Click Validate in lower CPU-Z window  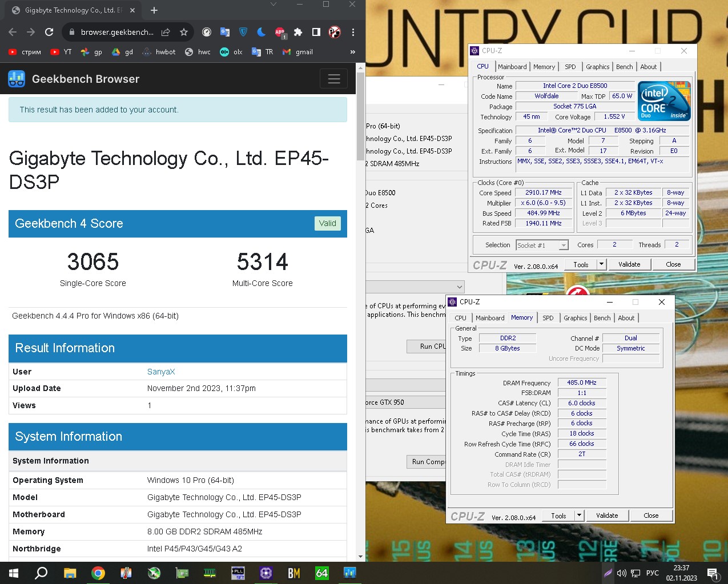[607, 515]
